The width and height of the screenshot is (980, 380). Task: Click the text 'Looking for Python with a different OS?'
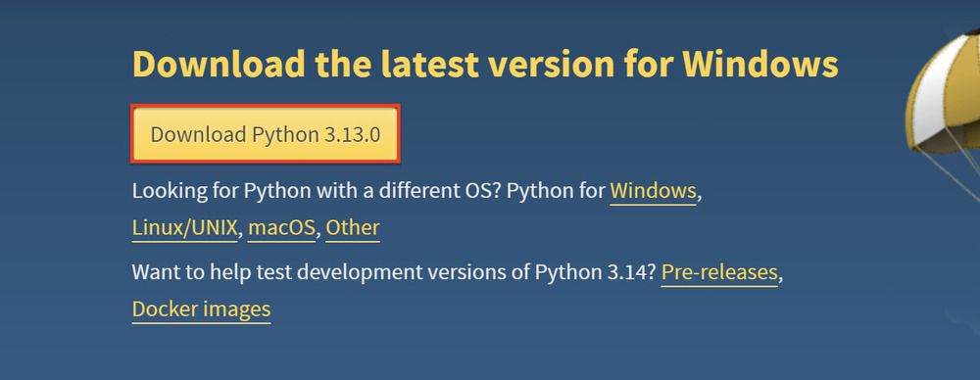(317, 191)
